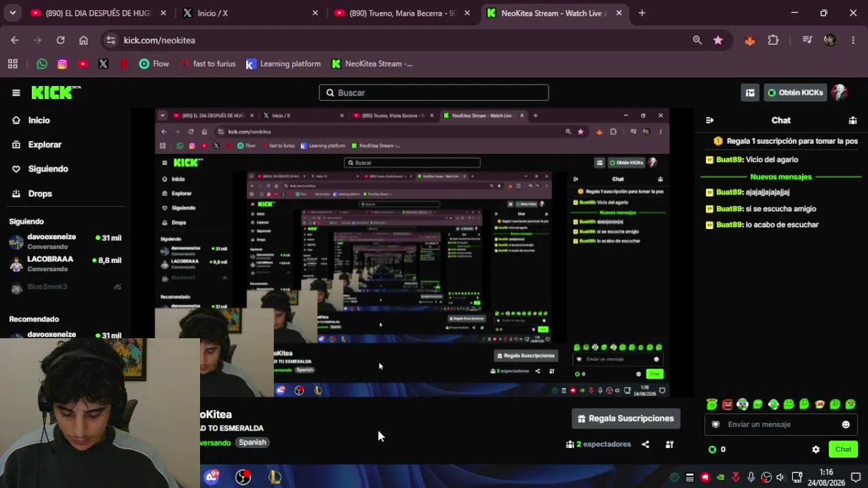The height and width of the screenshot is (488, 868).
Task: Go to Inicio in the Kick sidebar
Action: (32, 120)
